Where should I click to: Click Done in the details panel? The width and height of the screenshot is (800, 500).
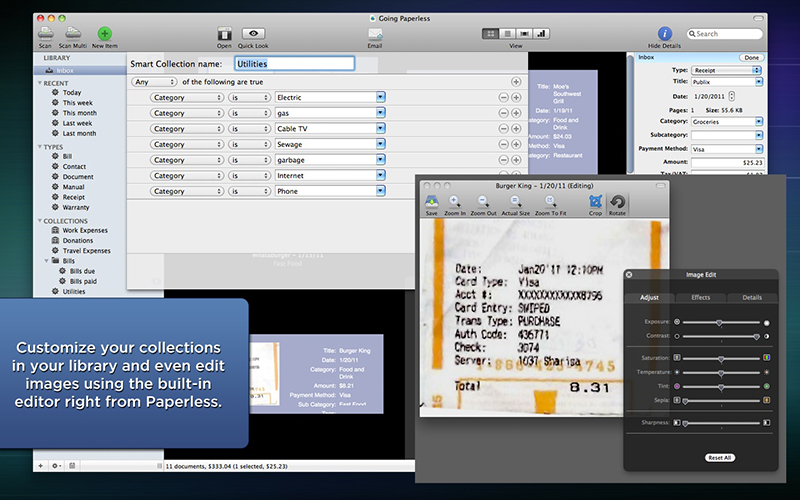751,58
